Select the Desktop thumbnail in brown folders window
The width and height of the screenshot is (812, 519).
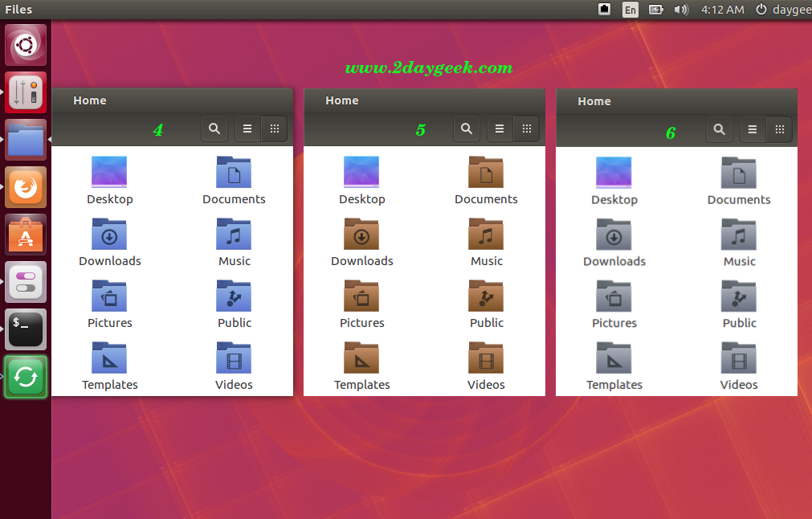361,173
